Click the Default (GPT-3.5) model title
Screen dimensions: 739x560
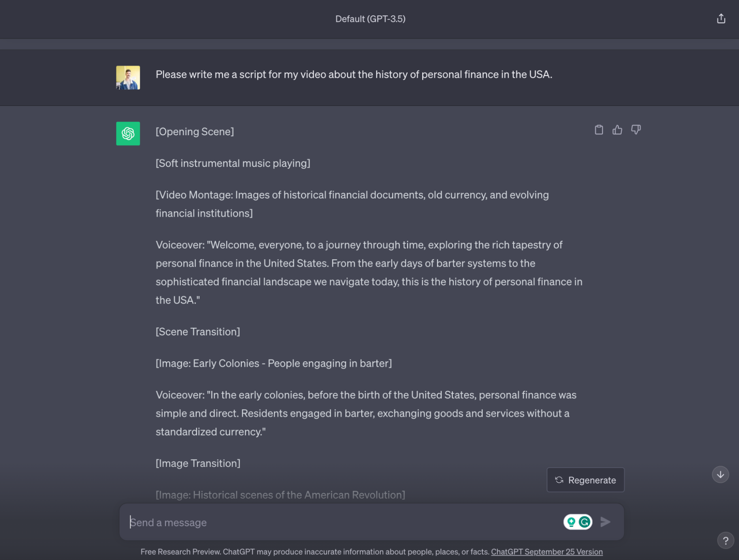pos(370,19)
